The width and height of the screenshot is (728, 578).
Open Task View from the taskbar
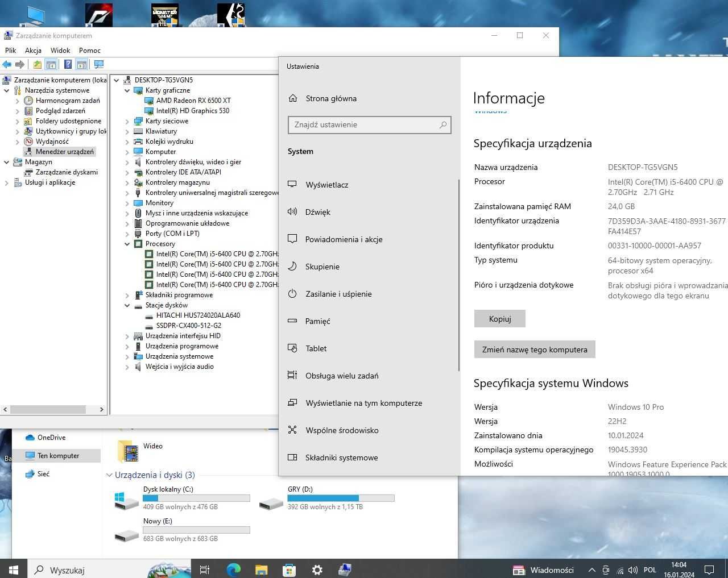click(x=205, y=569)
